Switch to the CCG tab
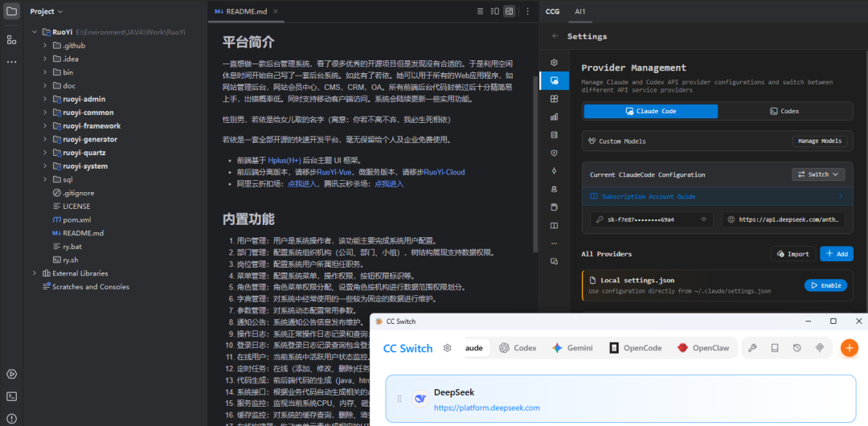The width and height of the screenshot is (868, 426). (552, 11)
